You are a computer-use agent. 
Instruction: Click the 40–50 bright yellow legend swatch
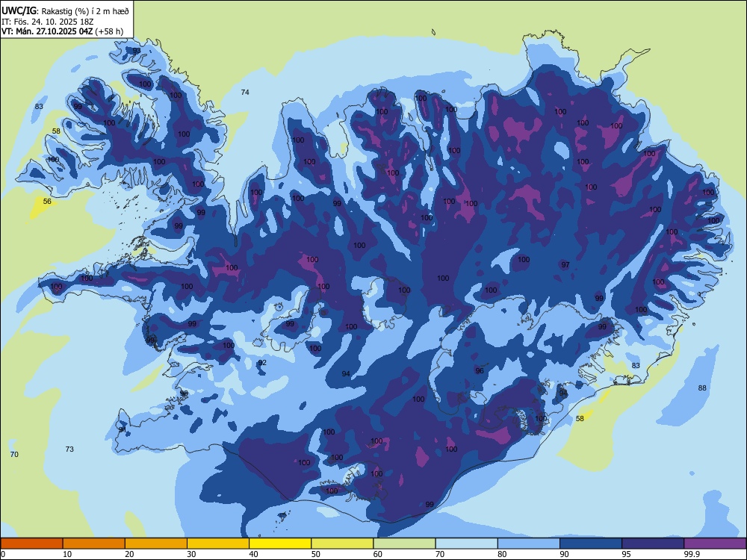(x=280, y=544)
